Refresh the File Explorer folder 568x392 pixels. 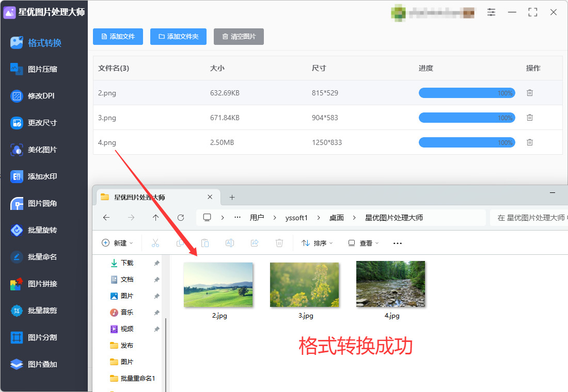point(181,218)
